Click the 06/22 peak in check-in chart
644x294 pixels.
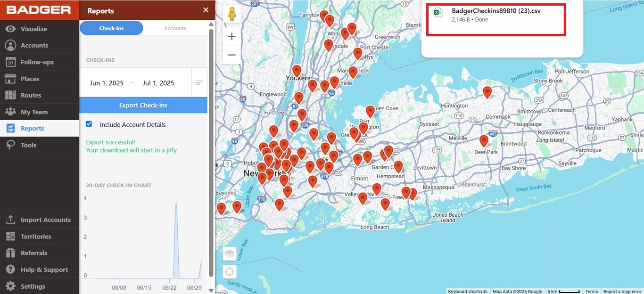[x=176, y=203]
